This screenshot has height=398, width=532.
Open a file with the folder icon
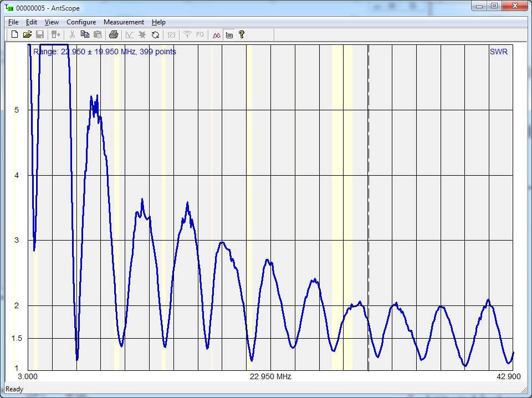pos(27,35)
